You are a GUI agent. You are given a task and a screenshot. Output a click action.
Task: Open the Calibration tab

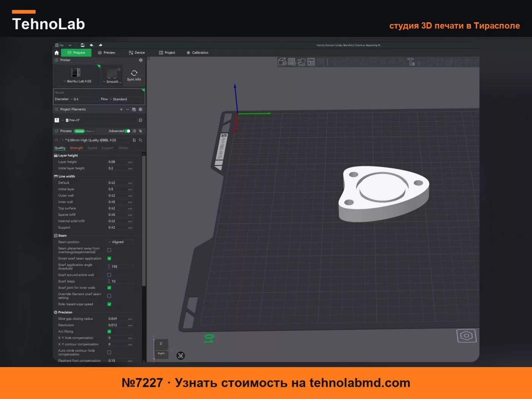198,53
